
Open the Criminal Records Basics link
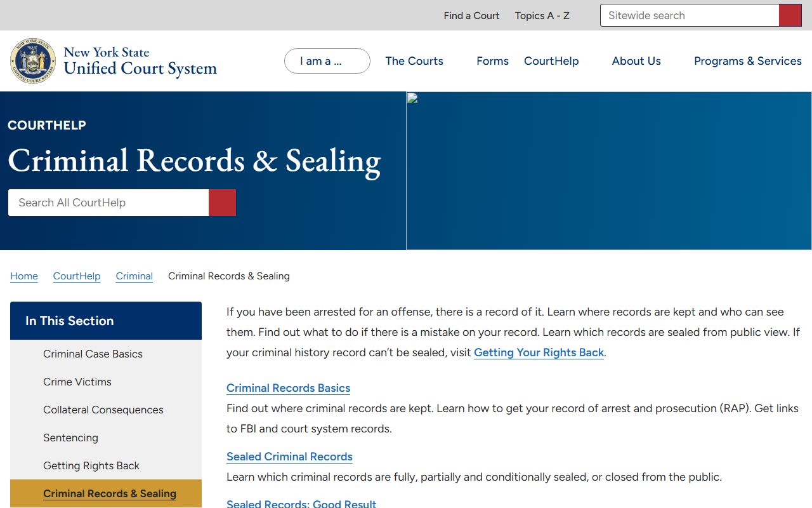point(288,388)
